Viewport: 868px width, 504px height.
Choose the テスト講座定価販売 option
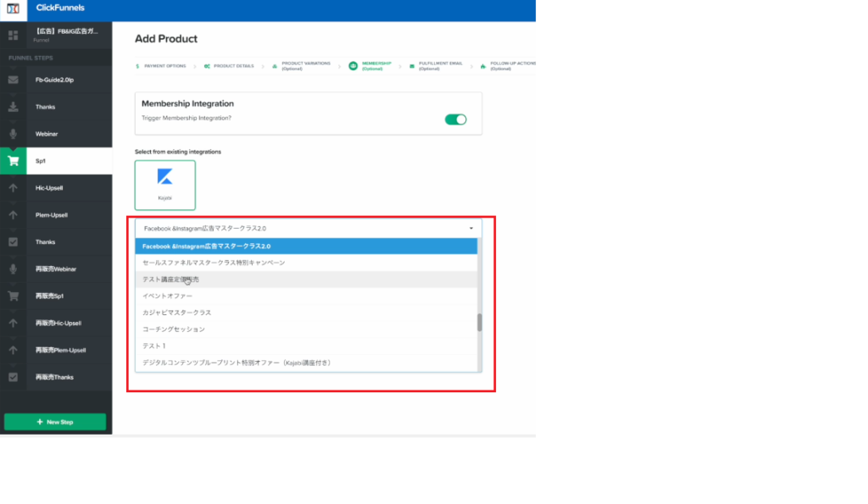point(306,280)
